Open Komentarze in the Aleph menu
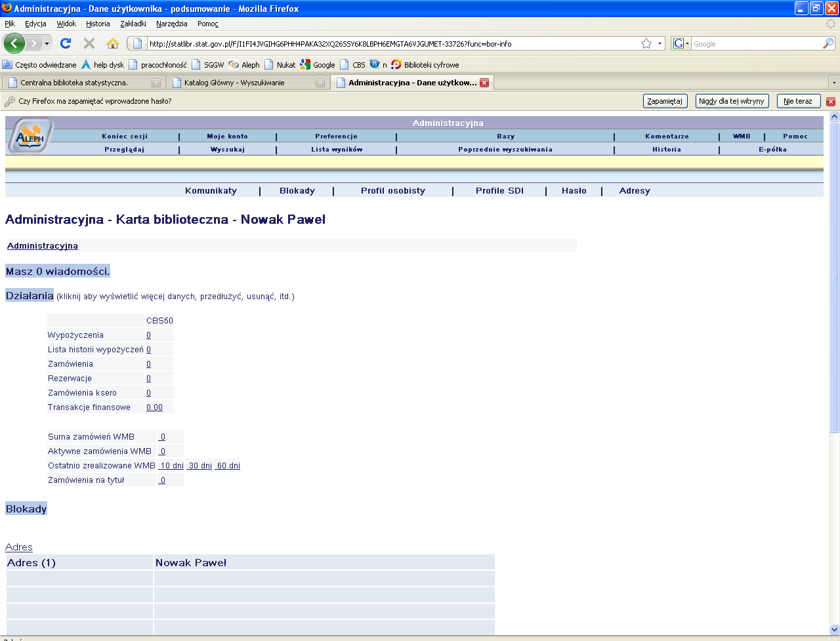The image size is (840, 641). (x=667, y=136)
